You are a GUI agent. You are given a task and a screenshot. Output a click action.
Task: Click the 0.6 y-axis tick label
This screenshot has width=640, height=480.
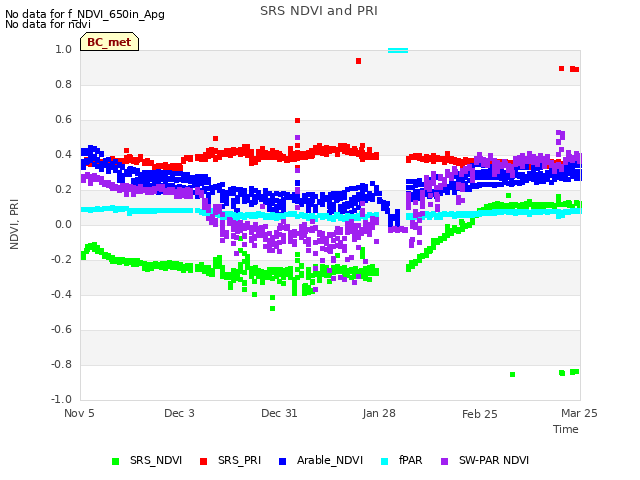pyautogui.click(x=63, y=120)
